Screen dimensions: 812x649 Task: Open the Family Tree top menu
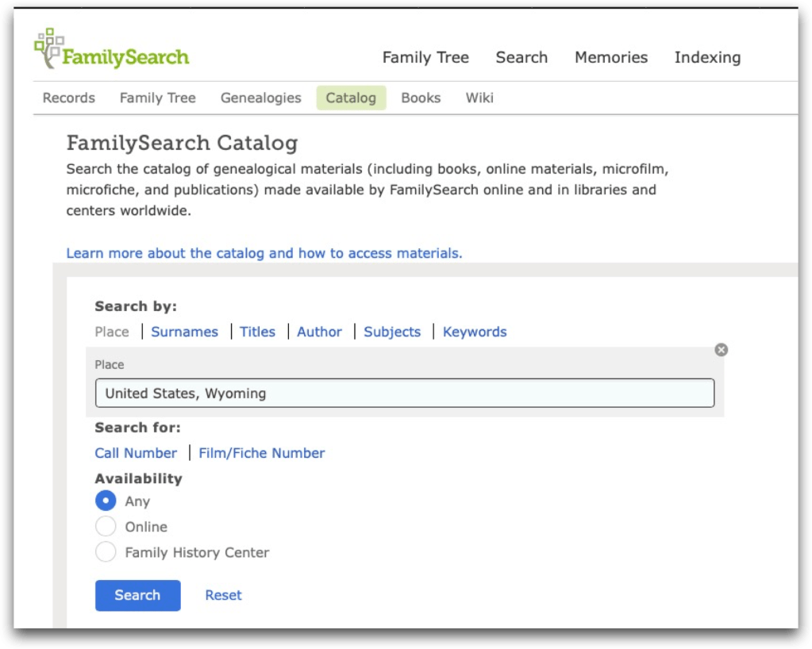point(425,57)
